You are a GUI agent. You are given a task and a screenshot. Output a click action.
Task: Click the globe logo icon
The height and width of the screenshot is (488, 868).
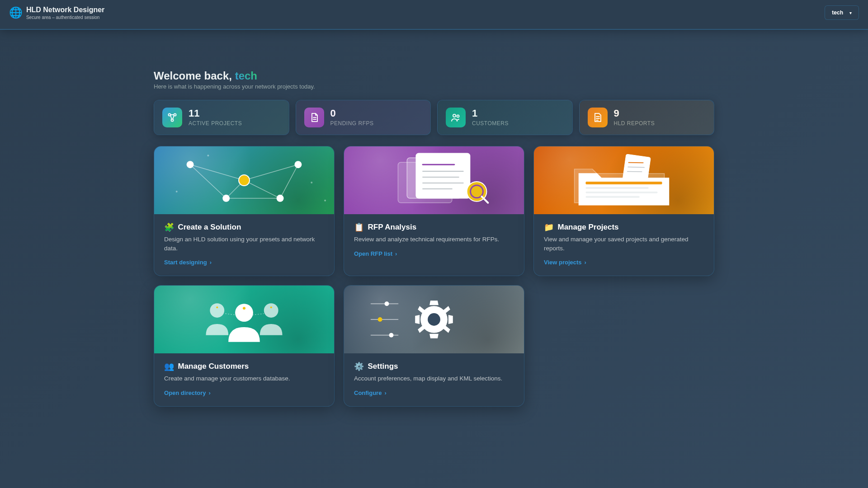pyautogui.click(x=16, y=13)
